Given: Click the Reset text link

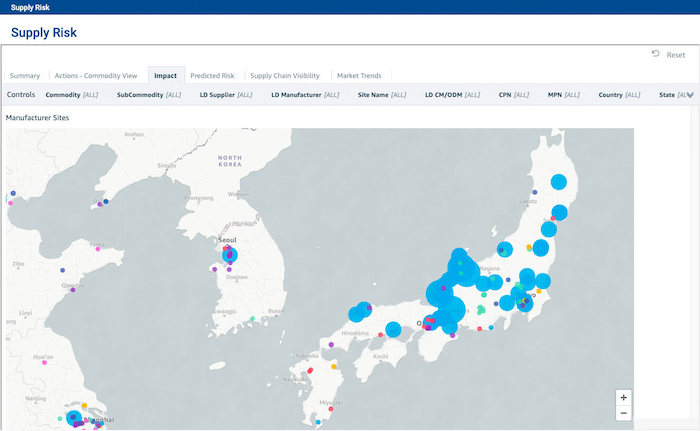Looking at the screenshot, I should (x=676, y=55).
